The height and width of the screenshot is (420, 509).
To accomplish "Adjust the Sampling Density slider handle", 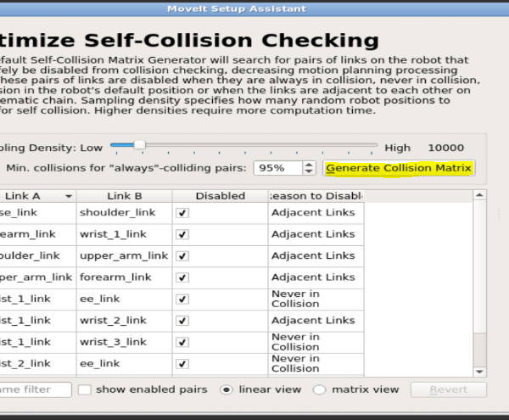I will point(140,145).
